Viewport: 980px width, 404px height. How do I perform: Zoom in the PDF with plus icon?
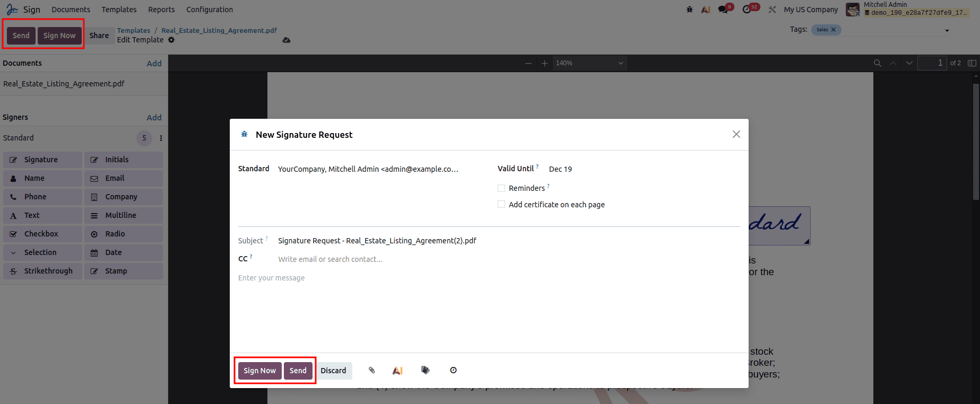[544, 63]
